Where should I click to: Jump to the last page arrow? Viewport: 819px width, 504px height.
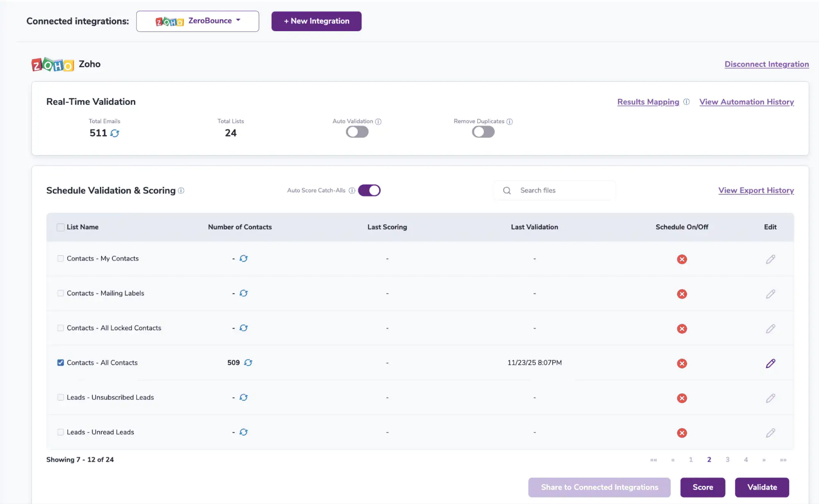[x=783, y=460]
